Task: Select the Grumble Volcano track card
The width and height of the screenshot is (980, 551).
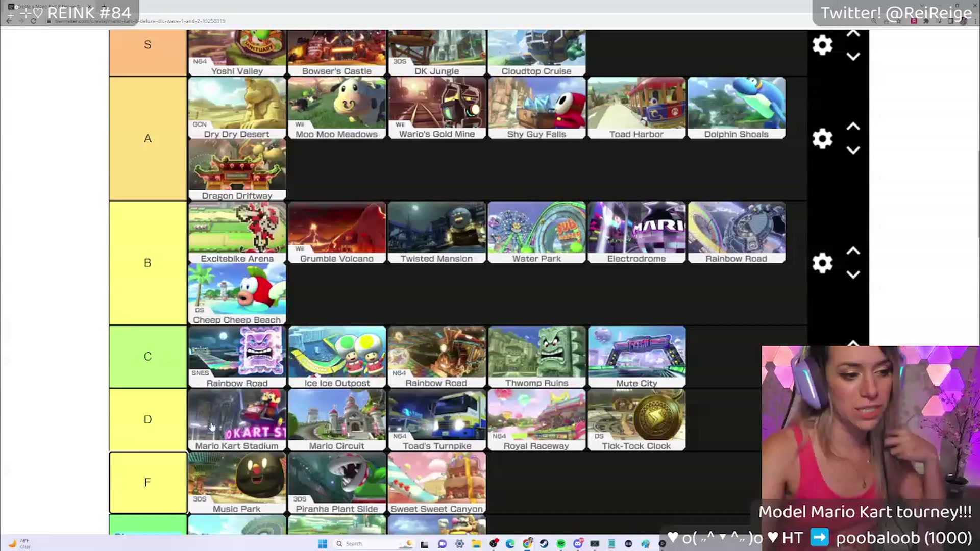Action: click(x=337, y=232)
